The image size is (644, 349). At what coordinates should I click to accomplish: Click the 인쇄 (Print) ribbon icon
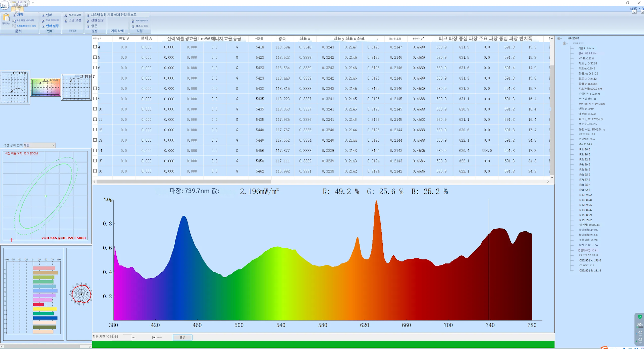[x=43, y=15]
